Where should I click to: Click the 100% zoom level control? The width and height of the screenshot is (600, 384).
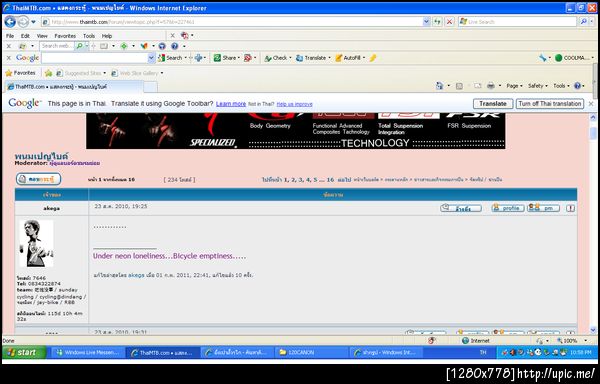[570, 340]
